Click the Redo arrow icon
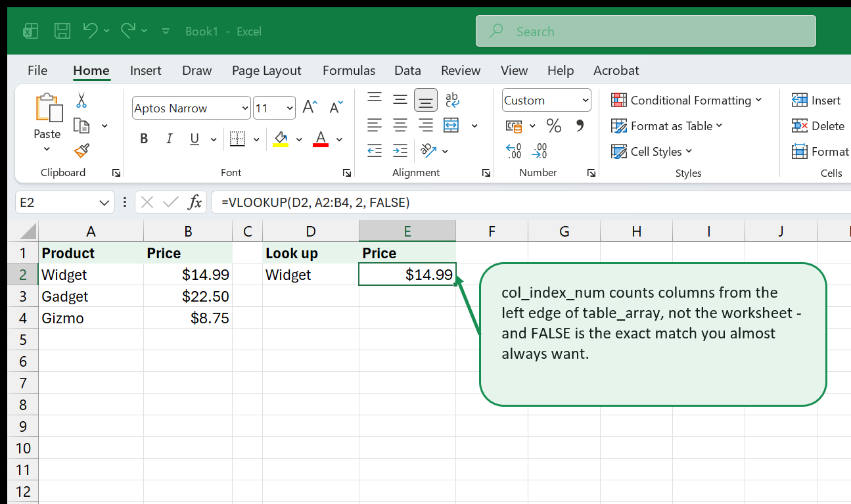The width and height of the screenshot is (851, 504). [x=128, y=30]
